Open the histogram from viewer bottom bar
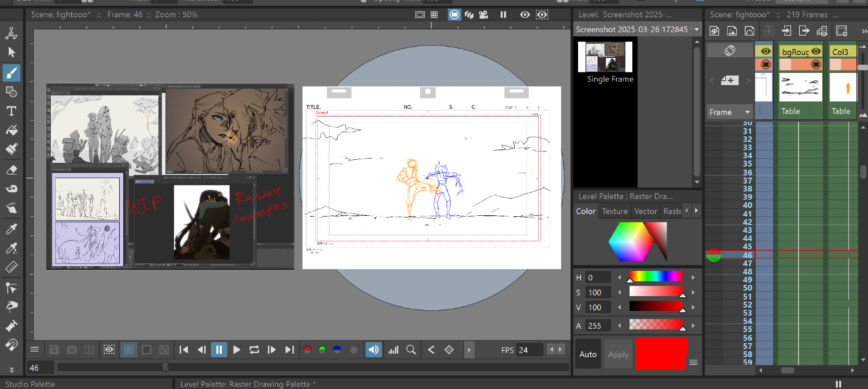868x389 pixels. coord(394,350)
